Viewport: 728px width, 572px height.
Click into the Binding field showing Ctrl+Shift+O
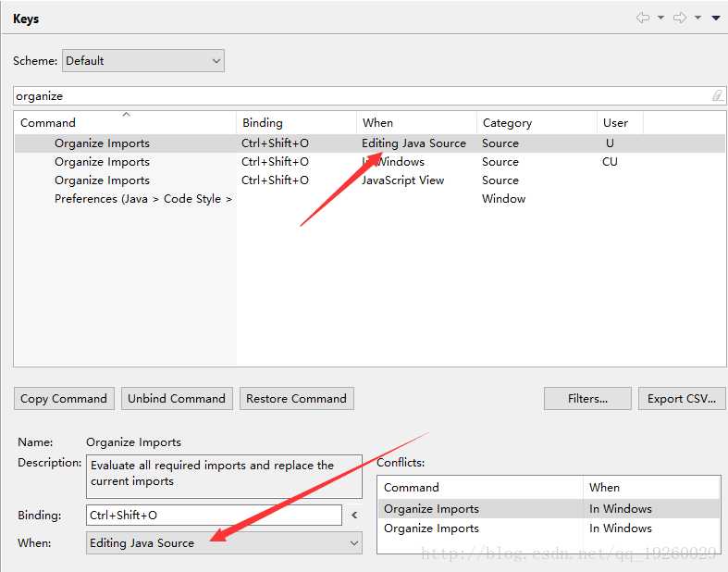tap(215, 516)
